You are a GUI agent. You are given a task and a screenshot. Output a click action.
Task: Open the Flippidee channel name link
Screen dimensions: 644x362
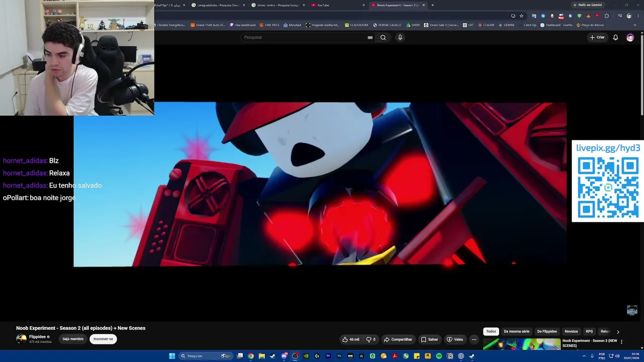point(37,337)
